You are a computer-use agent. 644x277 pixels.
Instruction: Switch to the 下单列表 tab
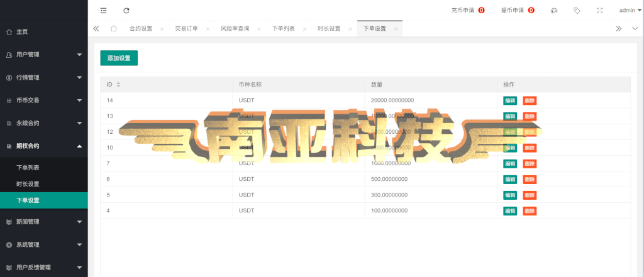[x=284, y=29]
